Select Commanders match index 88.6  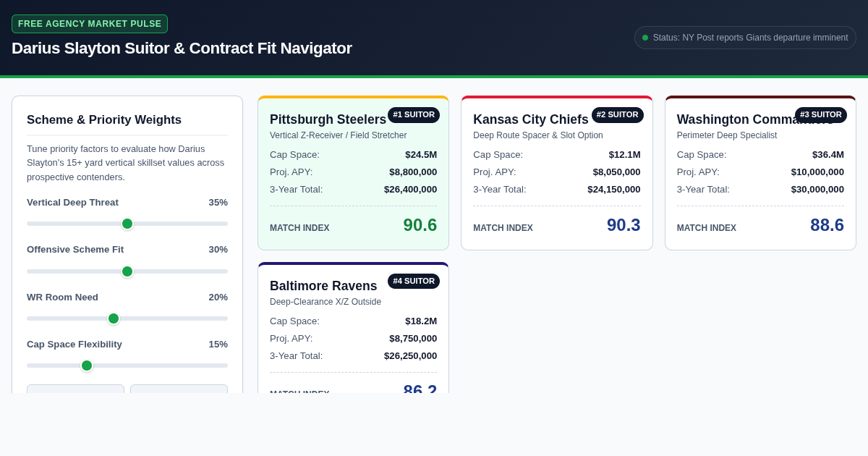click(x=827, y=225)
